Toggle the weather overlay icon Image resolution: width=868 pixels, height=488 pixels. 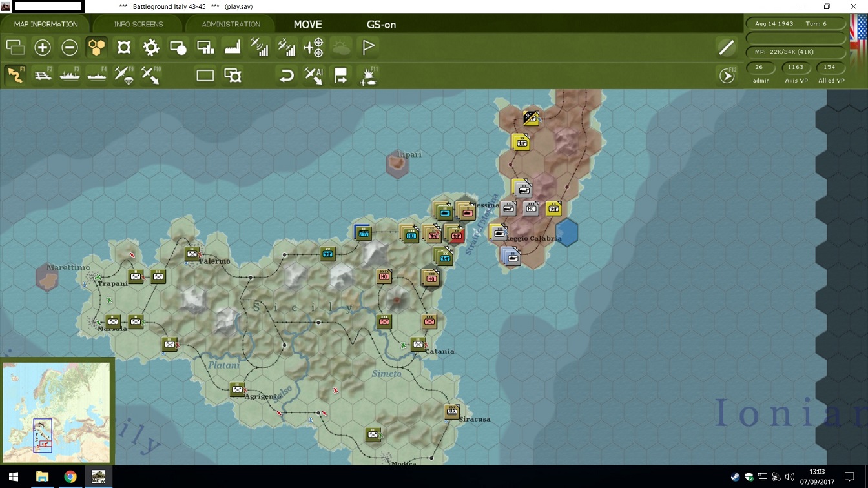pyautogui.click(x=341, y=47)
